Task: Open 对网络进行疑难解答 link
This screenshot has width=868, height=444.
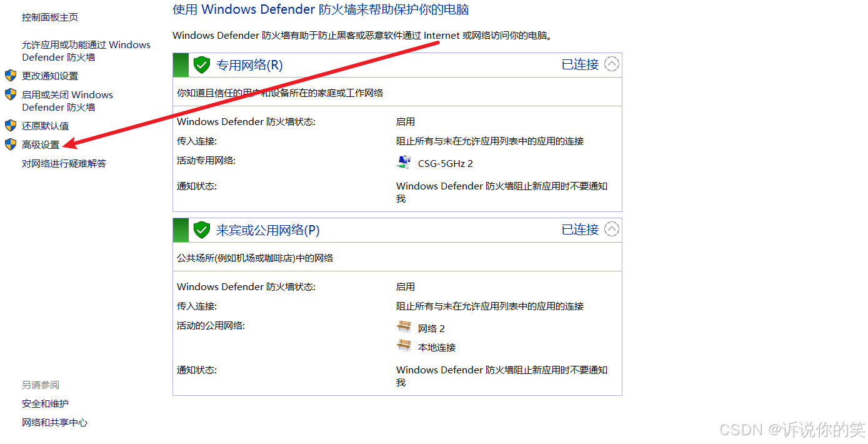Action: click(64, 164)
